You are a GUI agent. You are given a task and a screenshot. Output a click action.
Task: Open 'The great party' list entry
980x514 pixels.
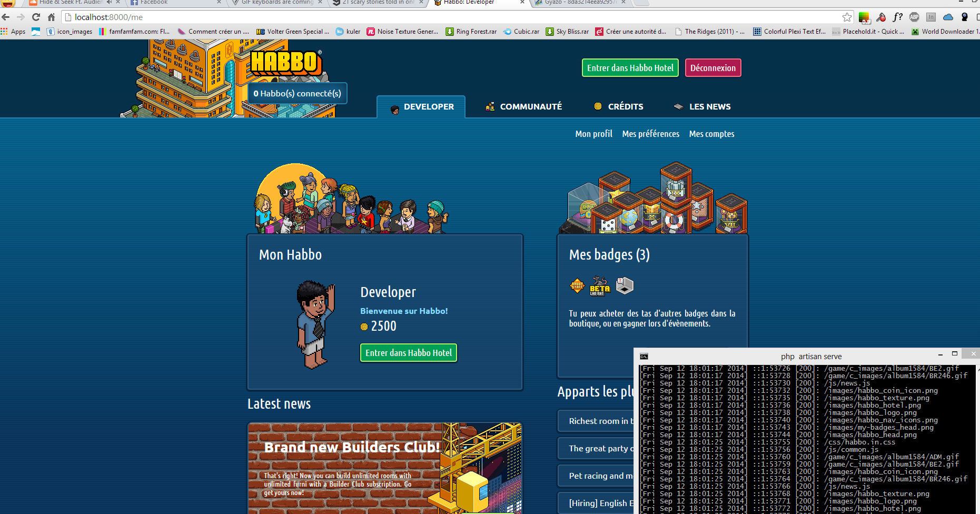click(x=596, y=449)
